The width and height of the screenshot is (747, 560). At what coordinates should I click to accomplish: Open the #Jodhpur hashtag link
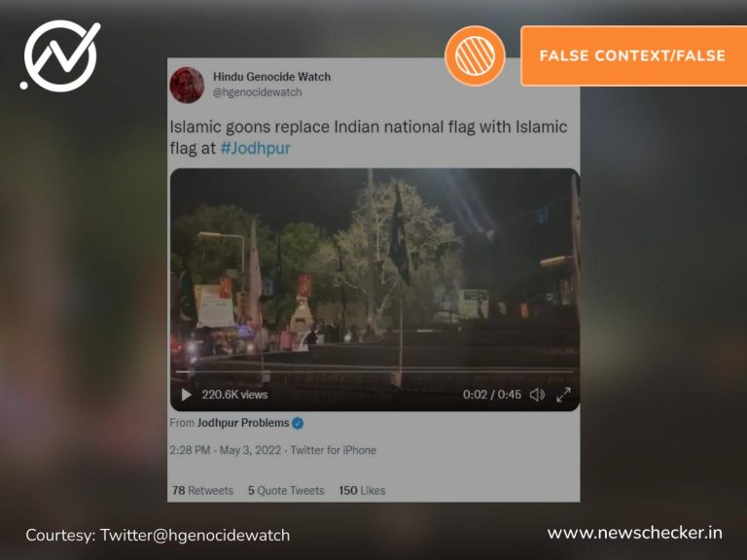tap(255, 148)
